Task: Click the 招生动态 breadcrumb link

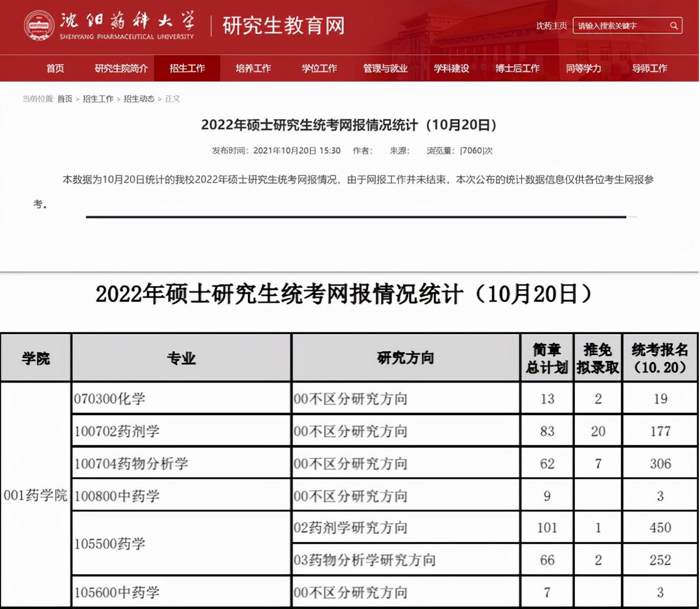Action: [139, 99]
